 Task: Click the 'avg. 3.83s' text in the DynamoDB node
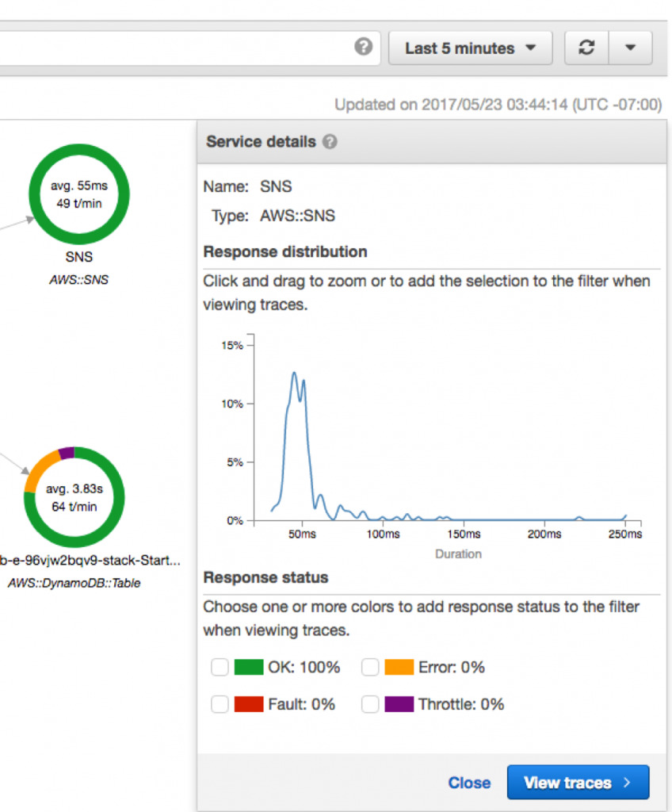74,488
